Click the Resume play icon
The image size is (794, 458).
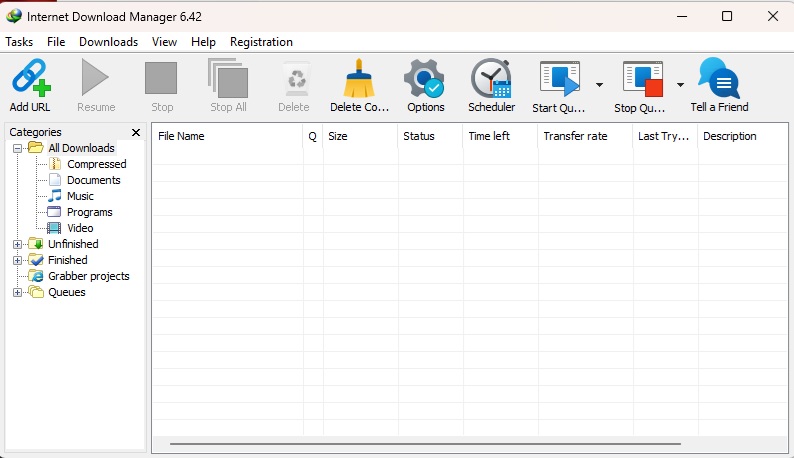[95, 77]
